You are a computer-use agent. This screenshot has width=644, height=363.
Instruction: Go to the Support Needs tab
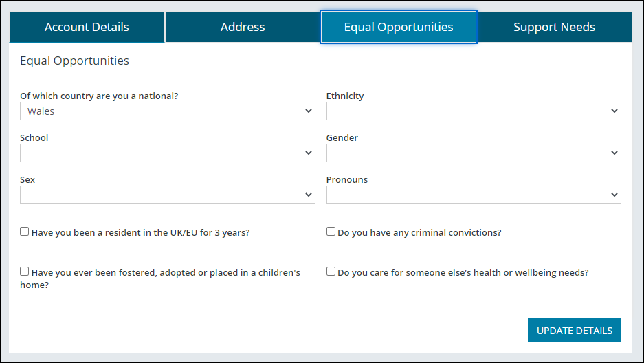tap(554, 27)
